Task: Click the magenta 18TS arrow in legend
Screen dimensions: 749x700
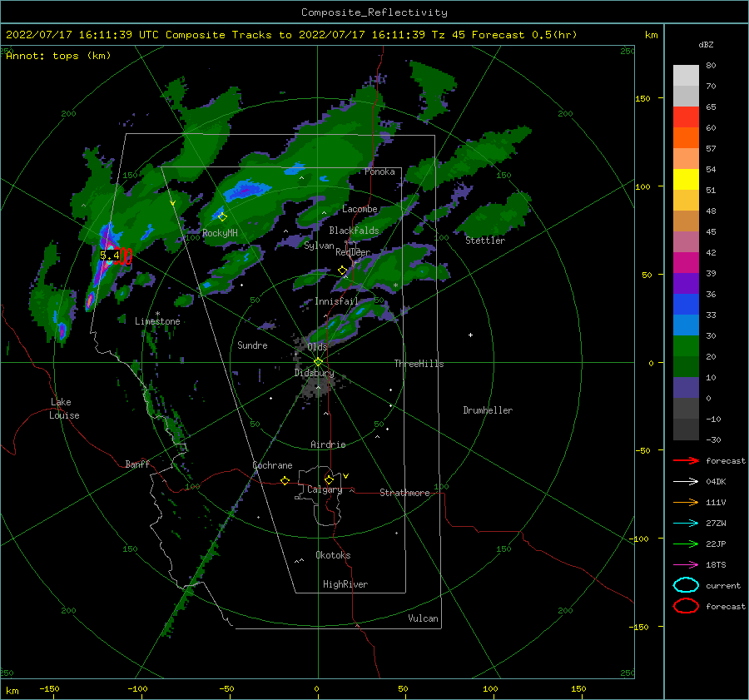Action: click(686, 565)
